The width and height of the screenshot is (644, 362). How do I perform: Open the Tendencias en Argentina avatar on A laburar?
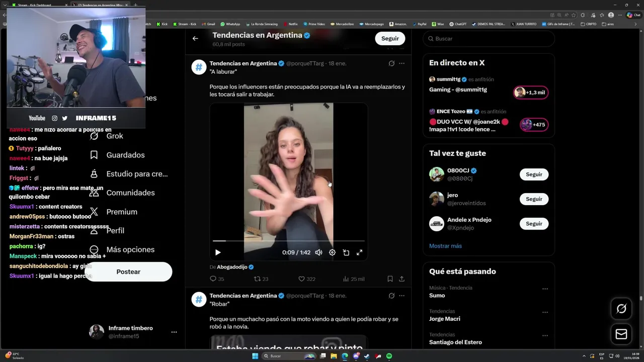click(199, 67)
